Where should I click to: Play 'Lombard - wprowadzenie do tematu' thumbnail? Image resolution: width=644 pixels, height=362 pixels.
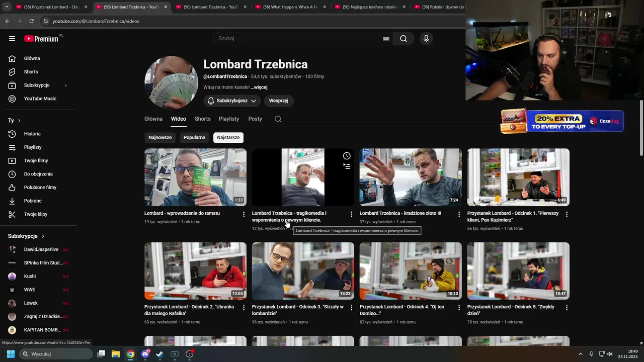point(195,177)
